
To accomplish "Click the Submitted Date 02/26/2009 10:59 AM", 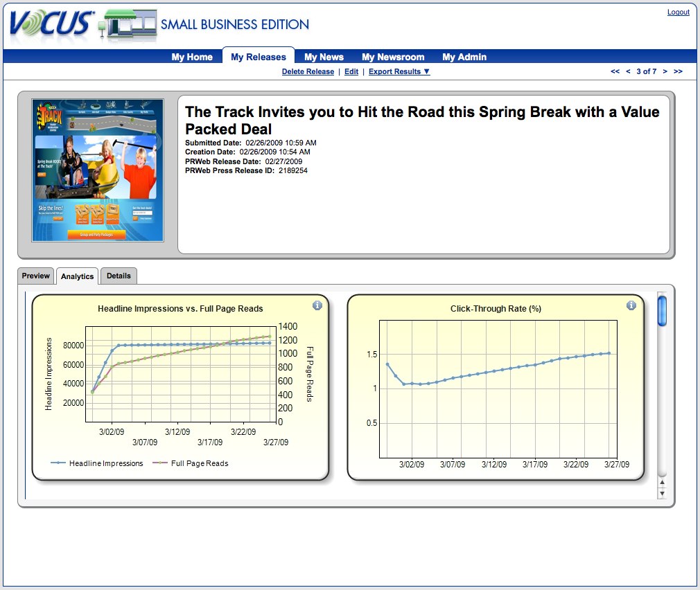I will [251, 143].
